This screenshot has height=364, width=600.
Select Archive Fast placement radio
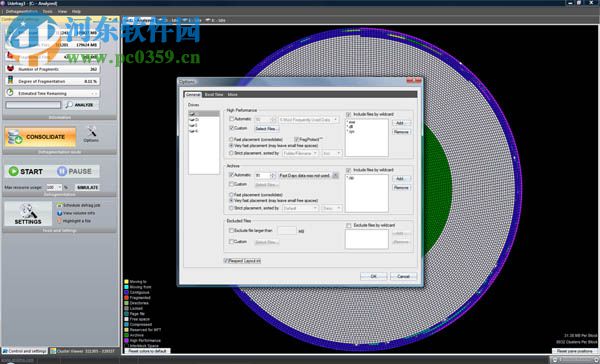pos(231,195)
